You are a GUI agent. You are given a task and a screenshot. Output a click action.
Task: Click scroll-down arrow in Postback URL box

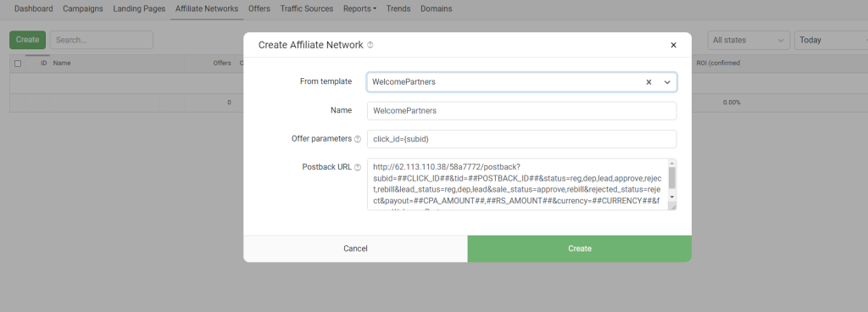[672, 197]
